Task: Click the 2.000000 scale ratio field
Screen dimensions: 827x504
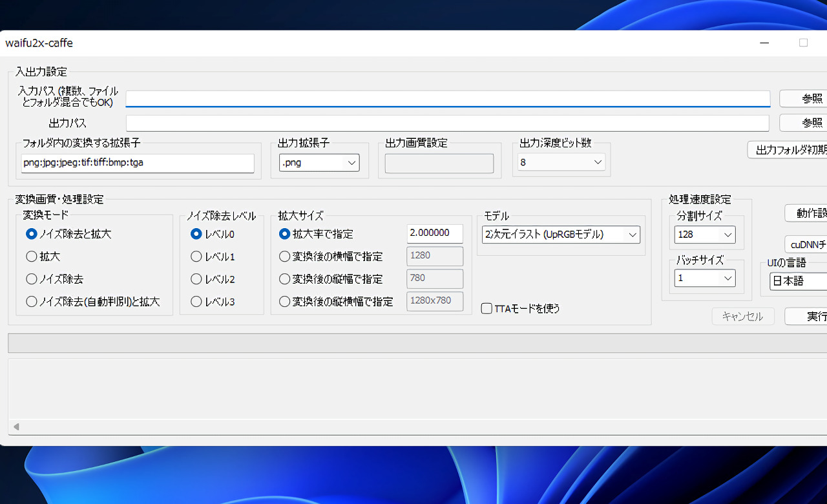Action: [435, 233]
